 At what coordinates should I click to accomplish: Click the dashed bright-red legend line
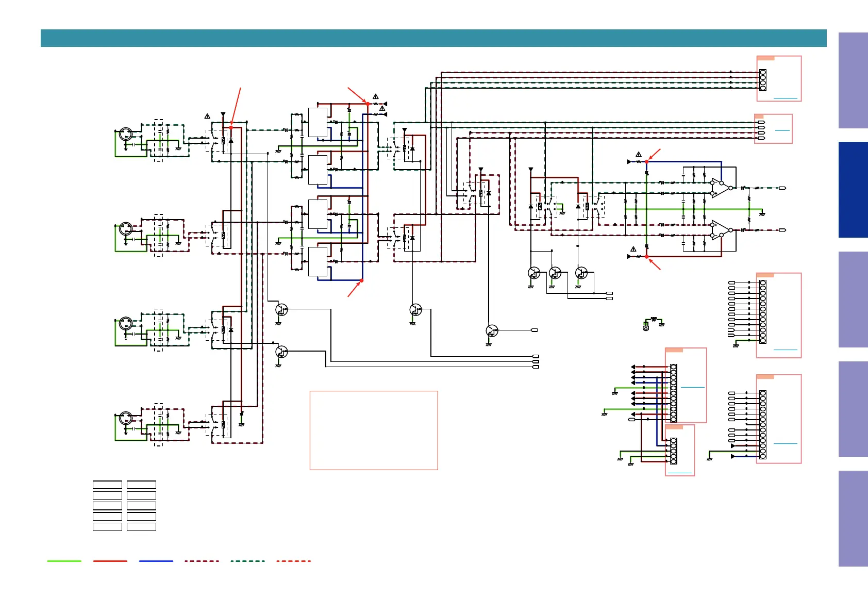[x=294, y=561]
